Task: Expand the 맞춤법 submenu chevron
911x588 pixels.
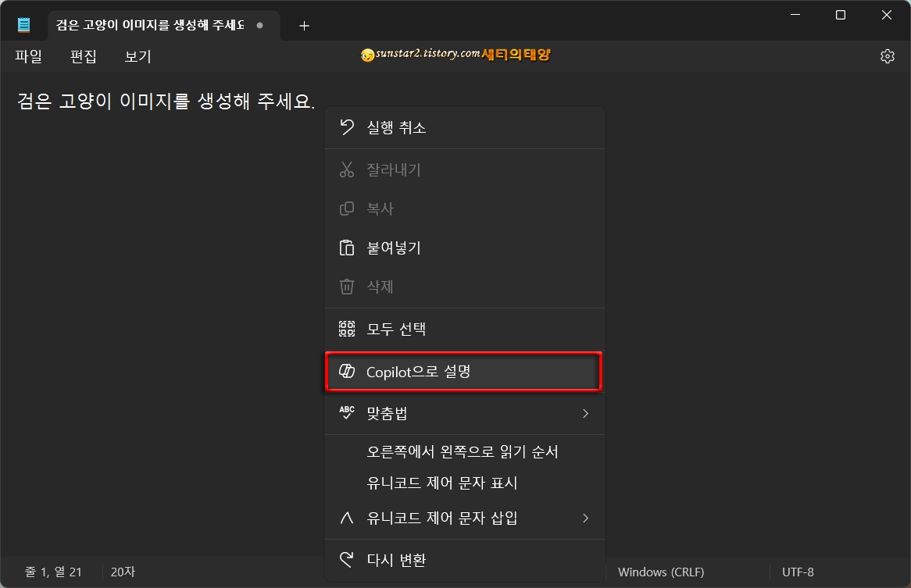Action: coord(585,413)
